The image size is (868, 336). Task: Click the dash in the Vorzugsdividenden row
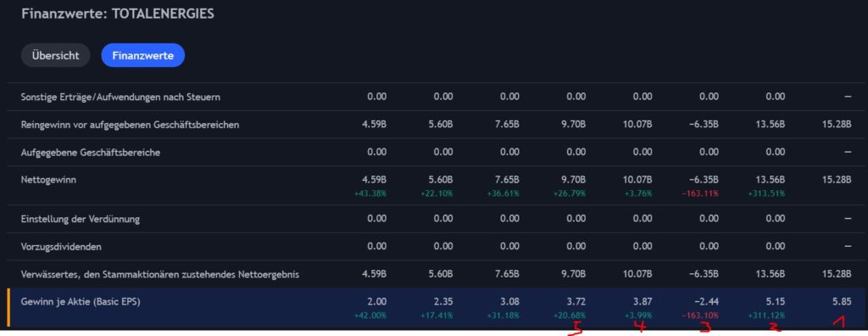pos(848,246)
